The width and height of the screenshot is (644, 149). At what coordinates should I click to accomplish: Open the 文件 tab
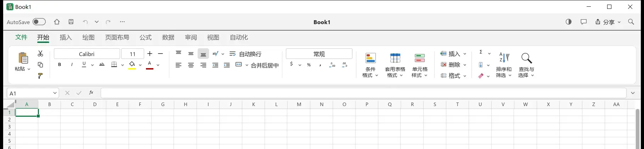click(x=21, y=37)
